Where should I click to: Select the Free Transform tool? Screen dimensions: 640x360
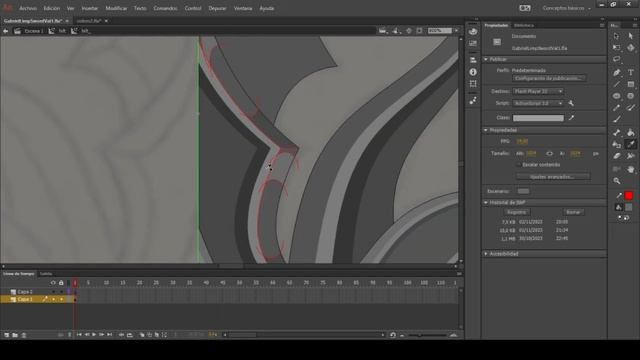click(616, 48)
